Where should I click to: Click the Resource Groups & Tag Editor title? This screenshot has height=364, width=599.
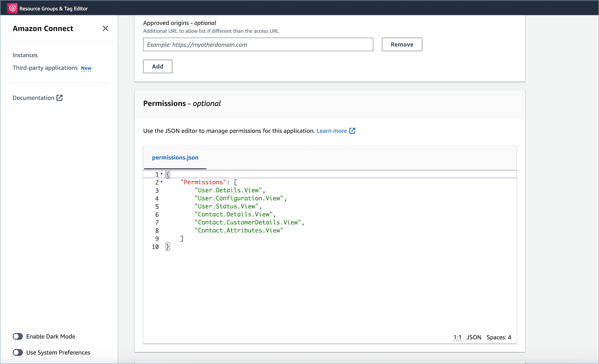[x=54, y=8]
